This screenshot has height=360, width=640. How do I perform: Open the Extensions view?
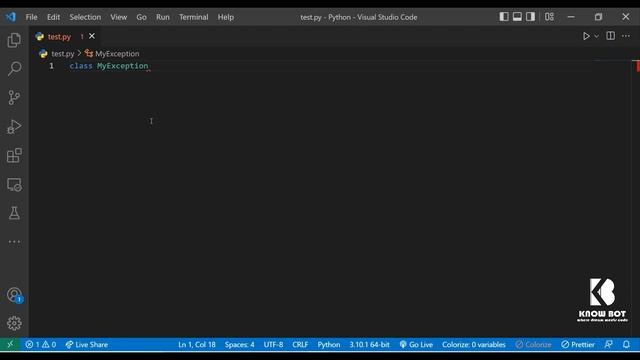(14, 155)
